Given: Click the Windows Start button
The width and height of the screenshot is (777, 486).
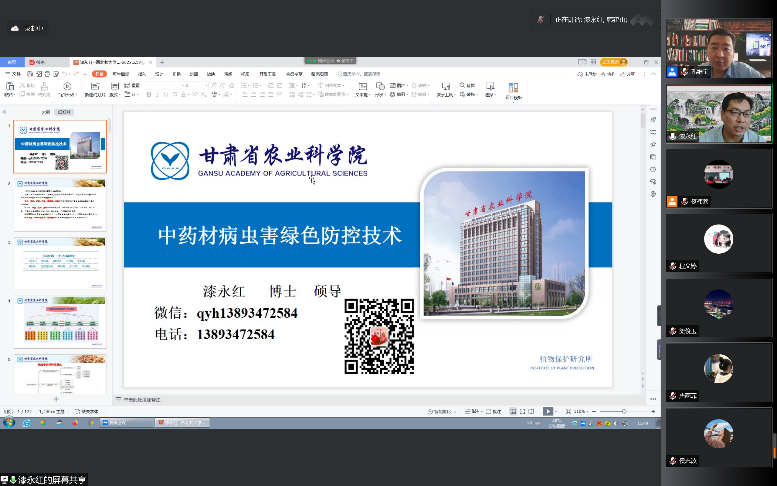Looking at the screenshot, I should (8, 423).
